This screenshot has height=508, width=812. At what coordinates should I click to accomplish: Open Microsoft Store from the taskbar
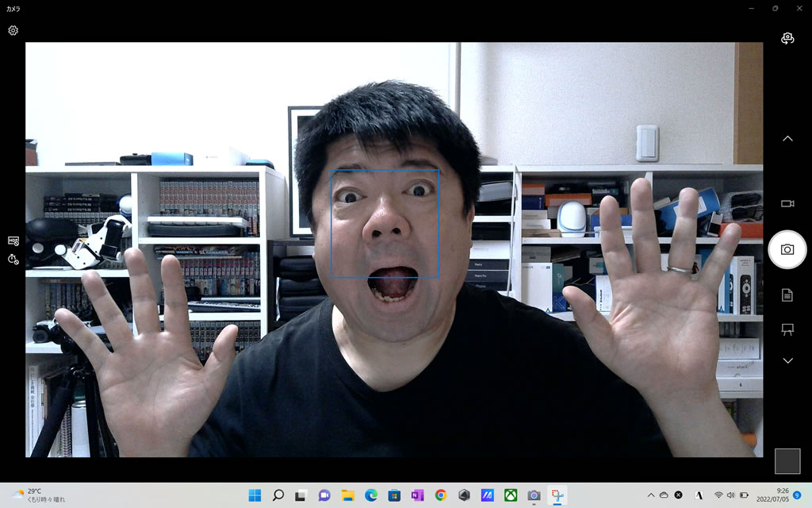(394, 495)
